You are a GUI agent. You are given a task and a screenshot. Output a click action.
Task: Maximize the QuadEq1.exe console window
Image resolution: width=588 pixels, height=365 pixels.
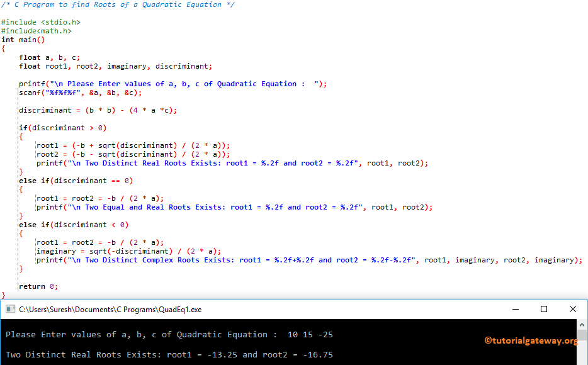pyautogui.click(x=543, y=309)
